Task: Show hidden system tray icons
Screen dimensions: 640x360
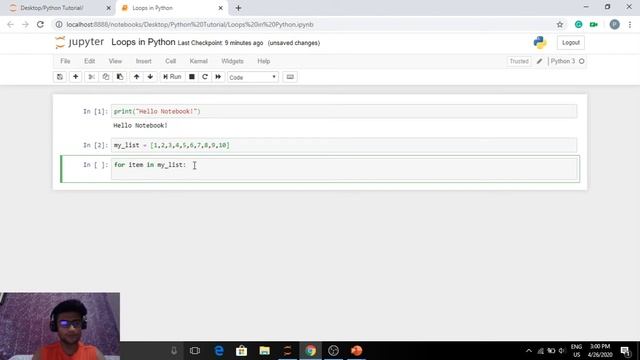Action: pos(529,351)
